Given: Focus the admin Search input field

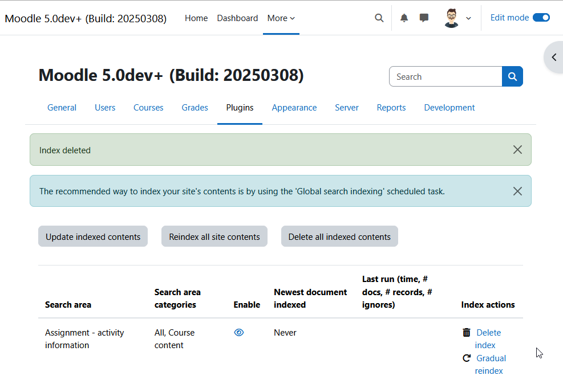Looking at the screenshot, I should click(445, 76).
